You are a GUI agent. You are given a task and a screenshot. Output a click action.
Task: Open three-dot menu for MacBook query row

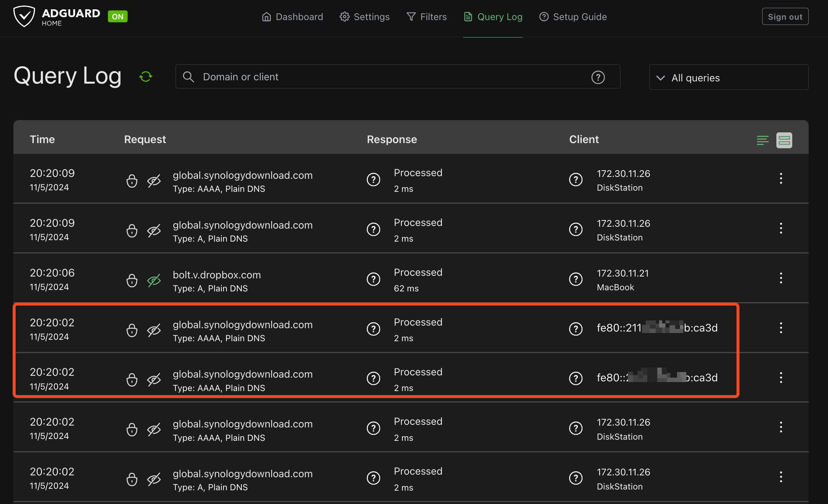[781, 278]
